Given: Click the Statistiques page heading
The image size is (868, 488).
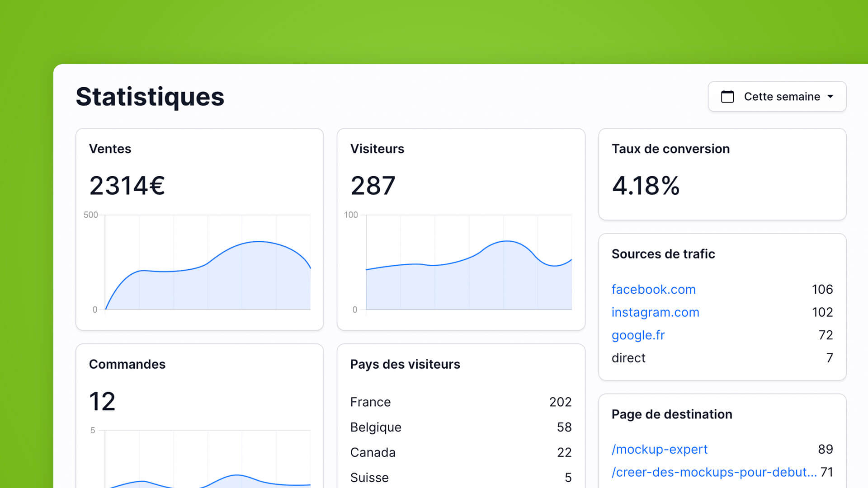Looking at the screenshot, I should (x=150, y=97).
